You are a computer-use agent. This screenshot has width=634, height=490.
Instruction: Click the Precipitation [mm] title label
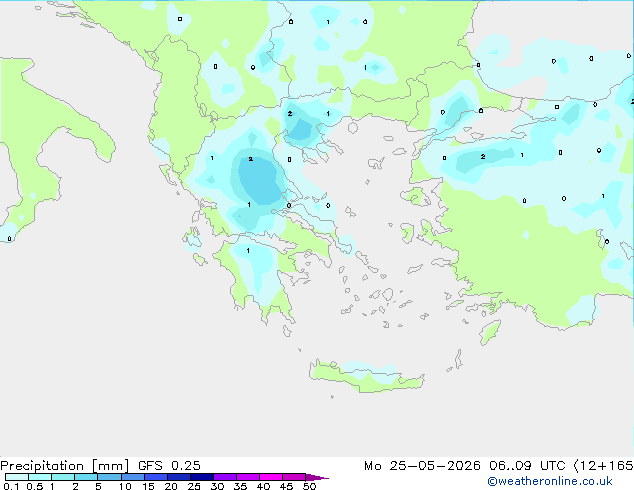click(65, 466)
